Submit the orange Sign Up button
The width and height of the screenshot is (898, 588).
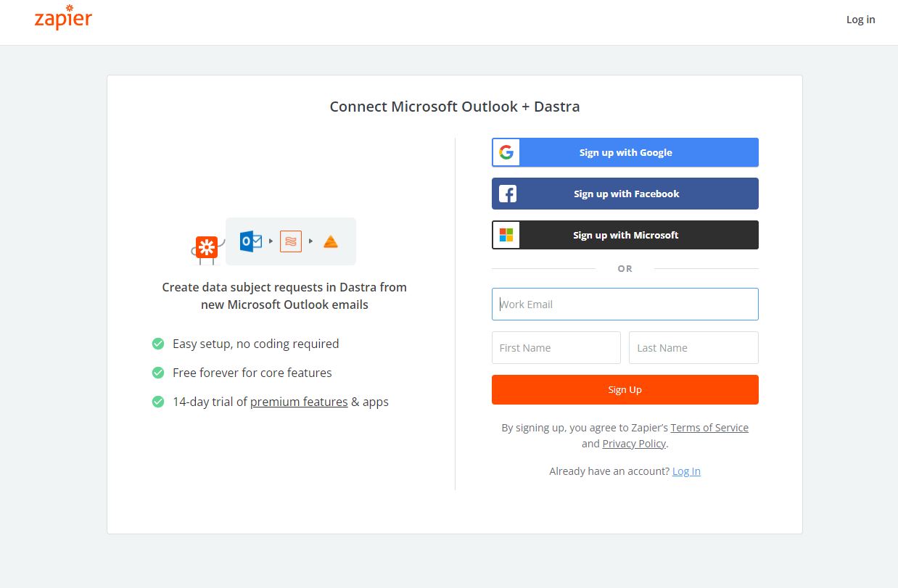[x=625, y=389]
